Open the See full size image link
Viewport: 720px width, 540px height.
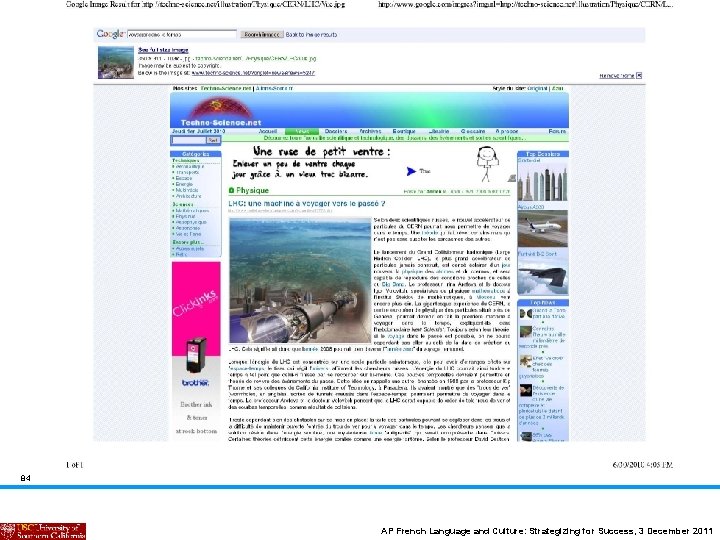pyautogui.click(x=163, y=50)
